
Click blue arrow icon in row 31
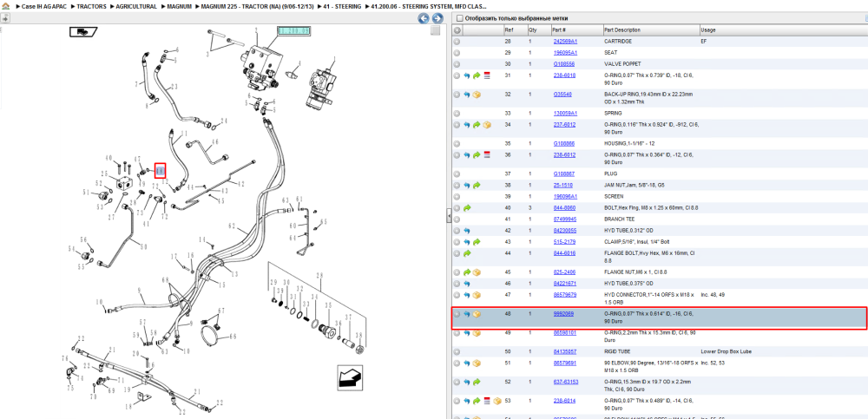(x=467, y=75)
